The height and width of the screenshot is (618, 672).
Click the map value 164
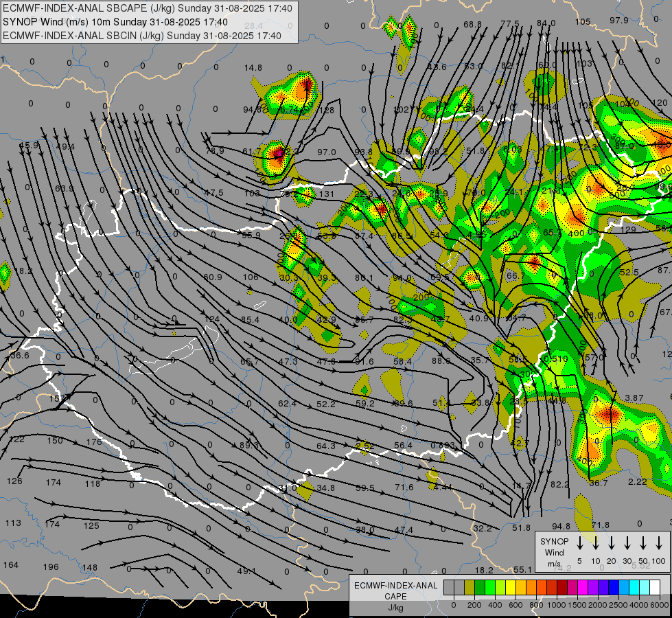[11, 564]
